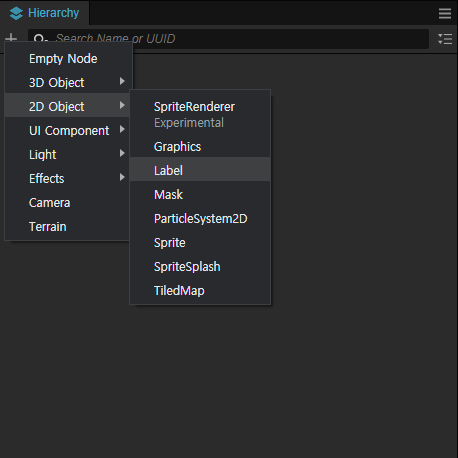Open the 2D Object submenu
The width and height of the screenshot is (458, 458).
click(x=68, y=106)
